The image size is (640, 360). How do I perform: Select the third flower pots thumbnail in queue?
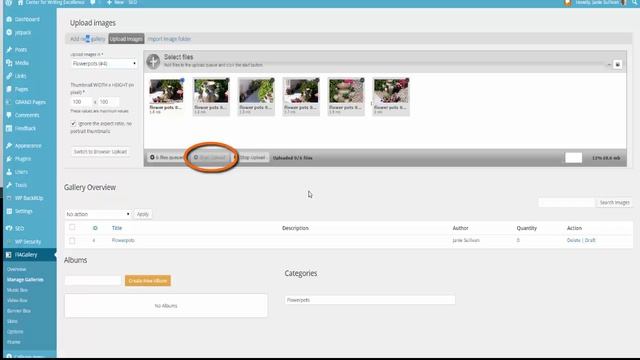pos(256,97)
